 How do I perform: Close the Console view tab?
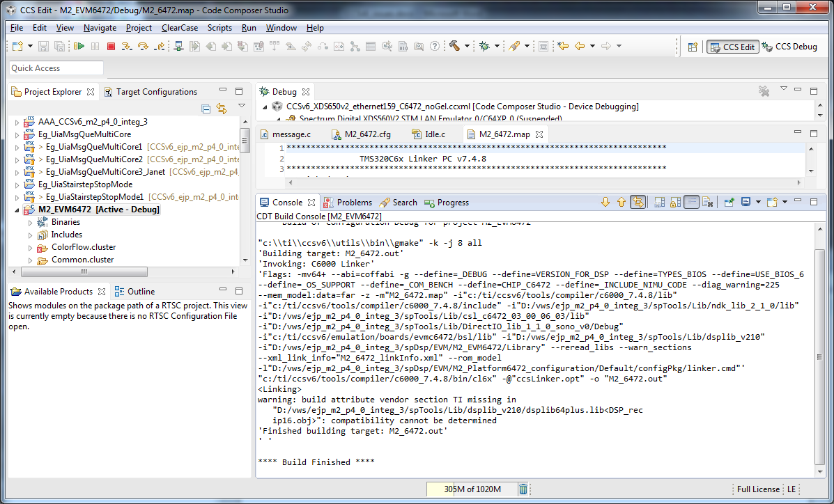coord(311,202)
